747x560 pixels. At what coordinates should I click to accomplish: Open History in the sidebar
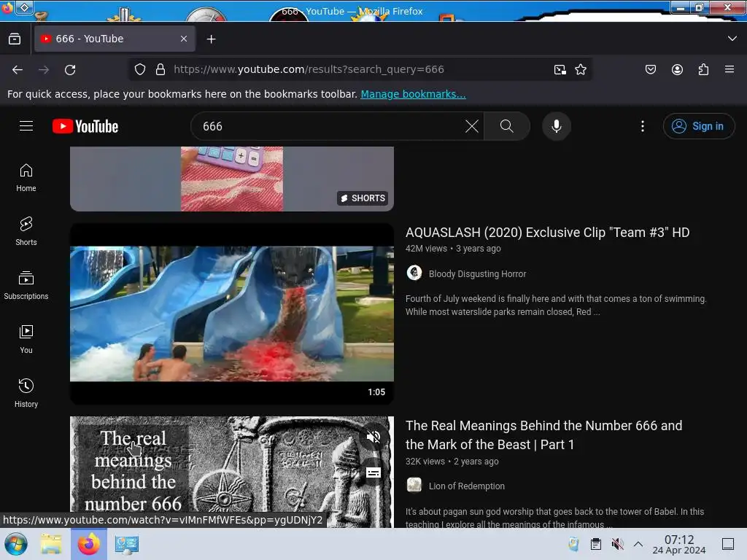[x=26, y=393]
